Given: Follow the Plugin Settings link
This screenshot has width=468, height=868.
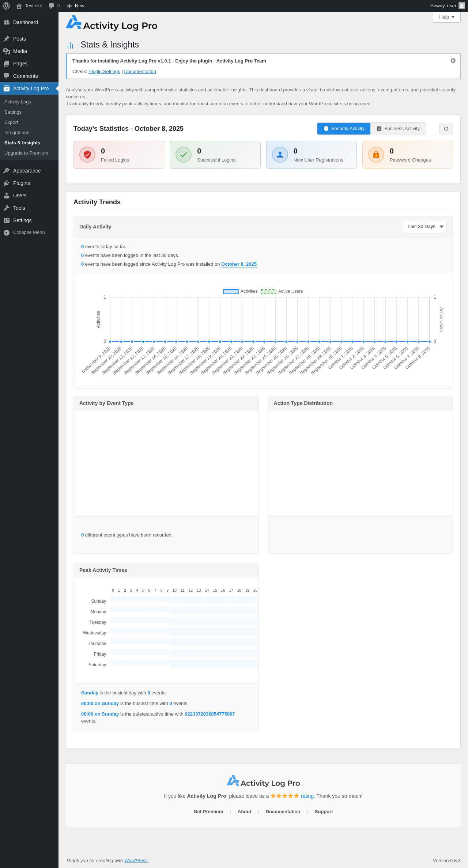Looking at the screenshot, I should (104, 72).
